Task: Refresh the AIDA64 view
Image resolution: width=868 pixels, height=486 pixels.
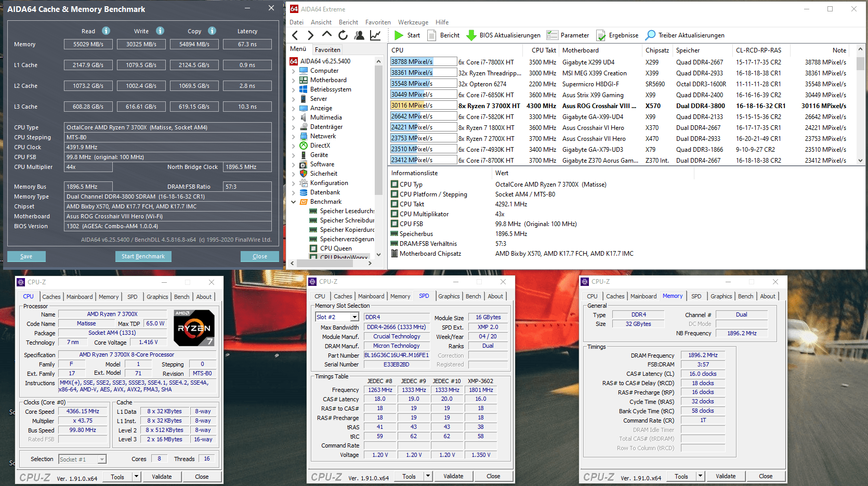Action: coord(343,35)
